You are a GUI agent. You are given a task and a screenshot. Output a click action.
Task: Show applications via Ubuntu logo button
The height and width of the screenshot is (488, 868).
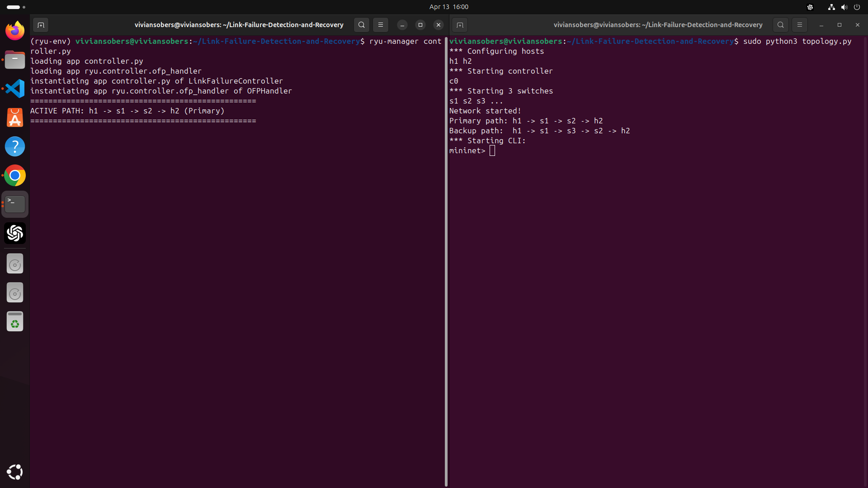pyautogui.click(x=15, y=472)
